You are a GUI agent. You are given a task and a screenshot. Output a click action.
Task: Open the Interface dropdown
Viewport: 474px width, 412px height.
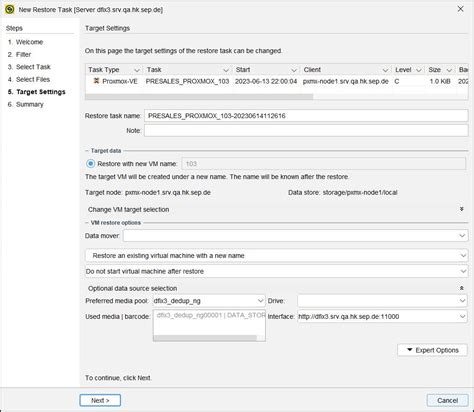pos(382,316)
